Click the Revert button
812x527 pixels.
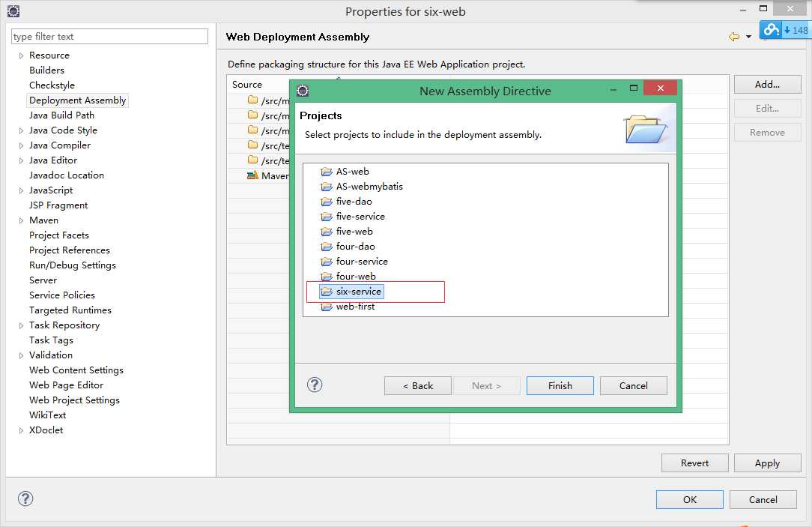pos(695,463)
